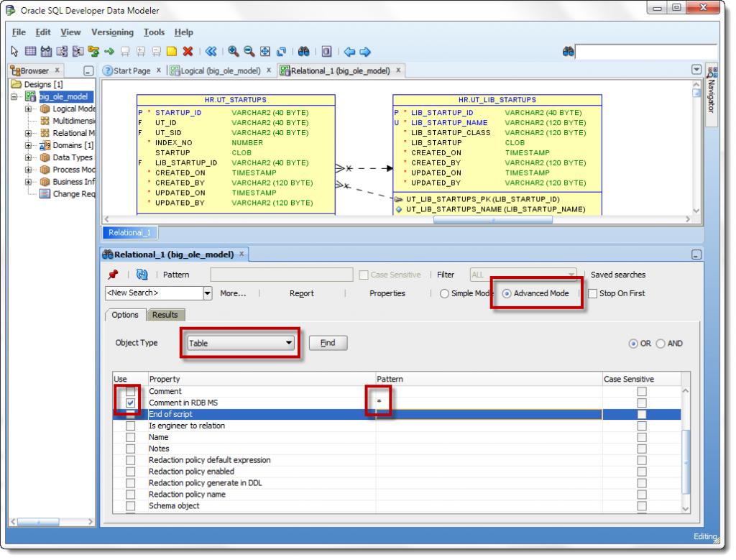The width and height of the screenshot is (736, 560).
Task: Click the Report link
Action: pyautogui.click(x=301, y=293)
